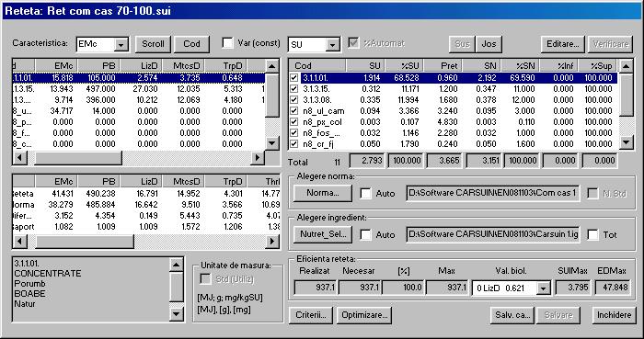The image size is (644, 339).
Task: Uncheck the n8_fos_... checkbox
Action: click(x=293, y=133)
